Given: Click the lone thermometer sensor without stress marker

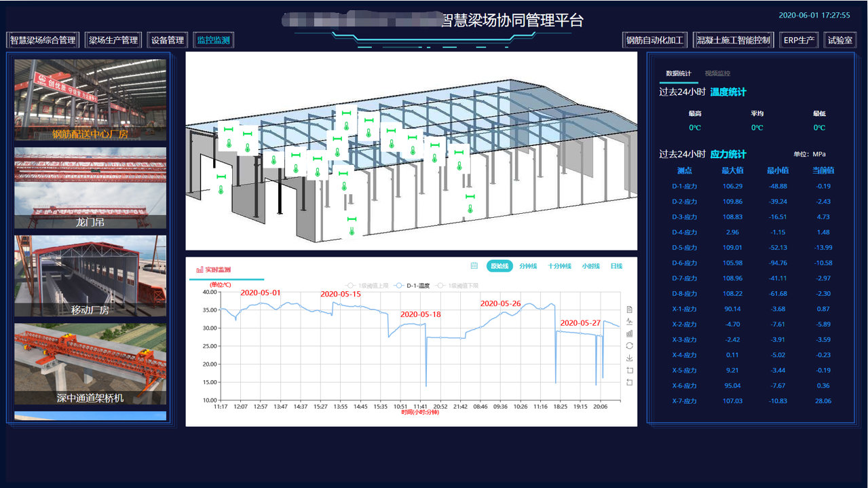Looking at the screenshot, I should pyautogui.click(x=273, y=160).
